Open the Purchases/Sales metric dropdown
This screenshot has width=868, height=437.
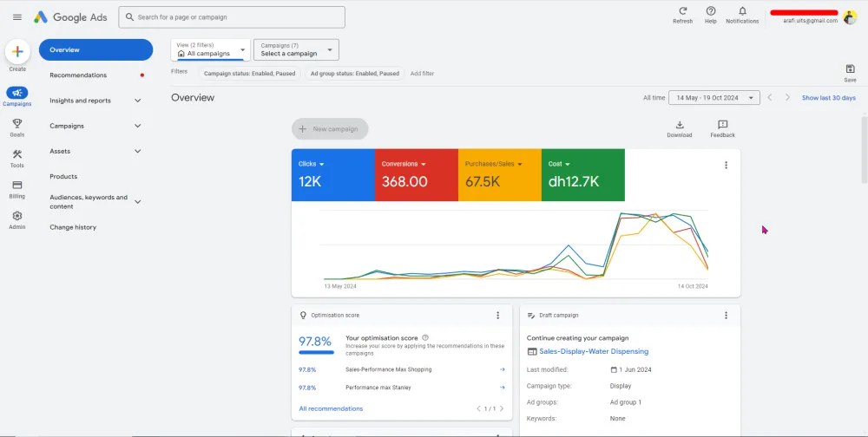[494, 164]
